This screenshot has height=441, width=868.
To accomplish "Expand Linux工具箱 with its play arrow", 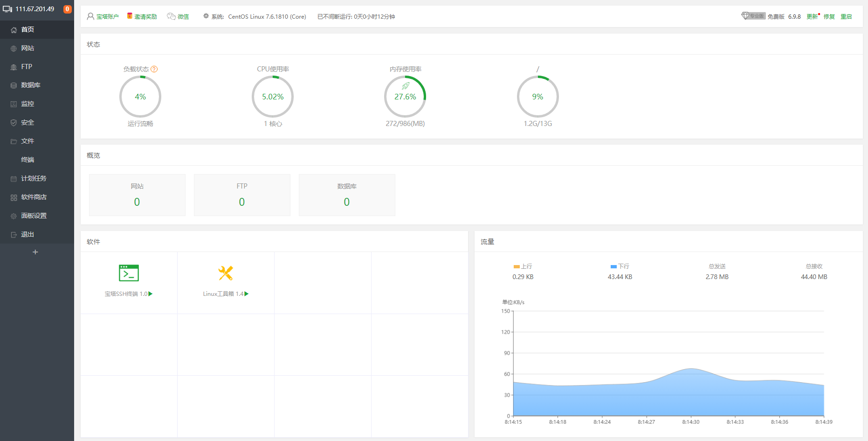I will 247,294.
